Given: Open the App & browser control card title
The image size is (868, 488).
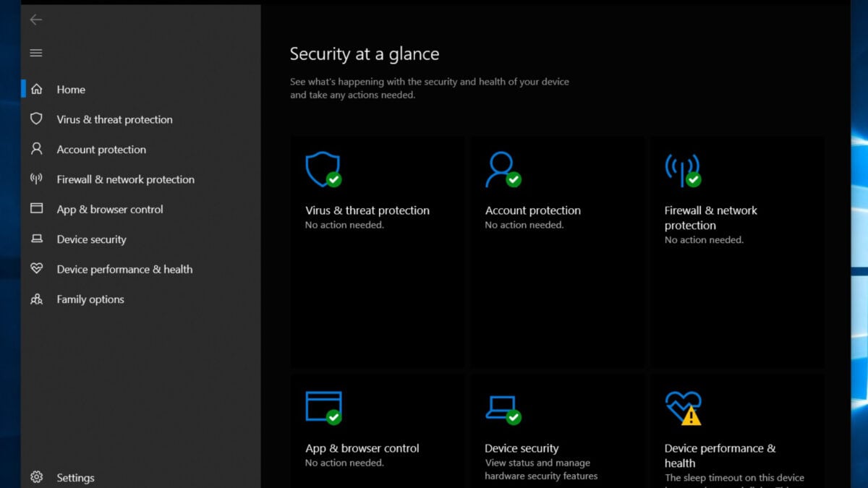Looking at the screenshot, I should point(362,448).
